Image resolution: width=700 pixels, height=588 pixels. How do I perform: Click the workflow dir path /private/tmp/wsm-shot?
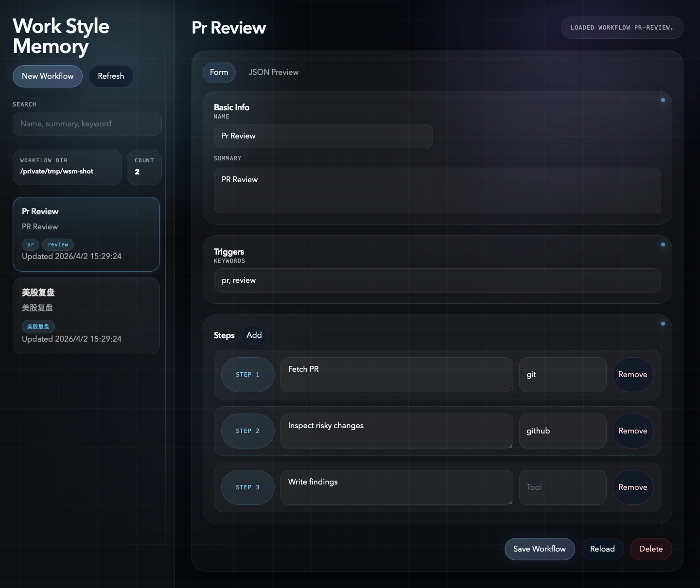(x=57, y=172)
